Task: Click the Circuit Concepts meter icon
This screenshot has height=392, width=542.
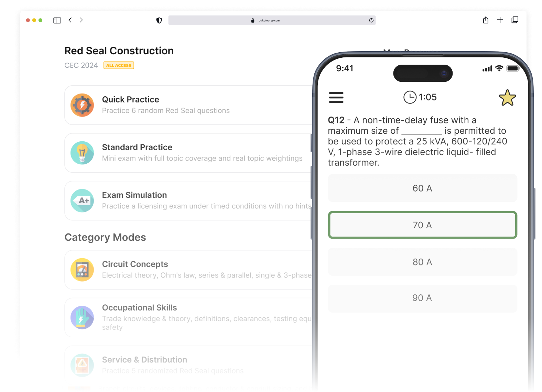Action: (x=82, y=270)
